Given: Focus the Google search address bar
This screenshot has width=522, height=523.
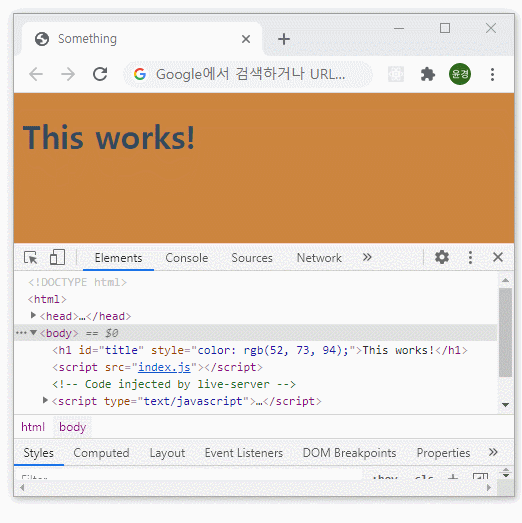Looking at the screenshot, I should (248, 74).
